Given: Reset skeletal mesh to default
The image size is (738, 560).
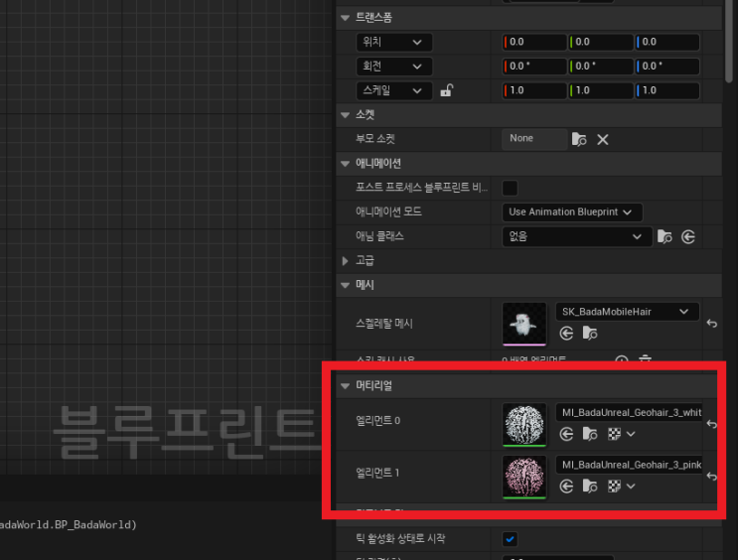Looking at the screenshot, I should (711, 324).
